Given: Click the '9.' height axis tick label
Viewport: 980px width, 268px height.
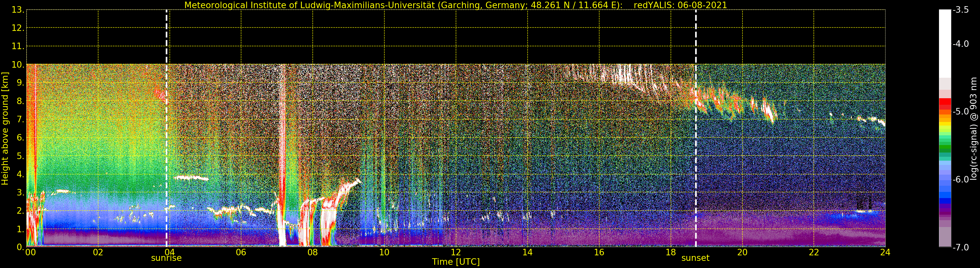Looking at the screenshot, I should (x=20, y=83).
